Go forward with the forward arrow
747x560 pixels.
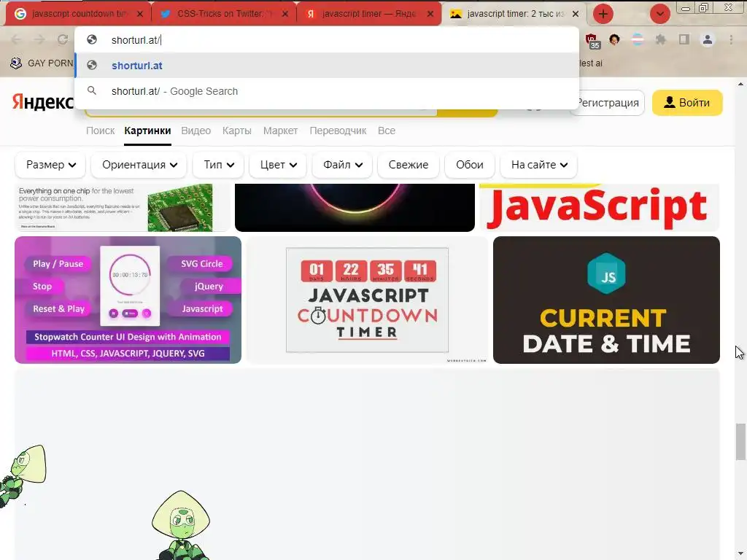click(x=39, y=39)
